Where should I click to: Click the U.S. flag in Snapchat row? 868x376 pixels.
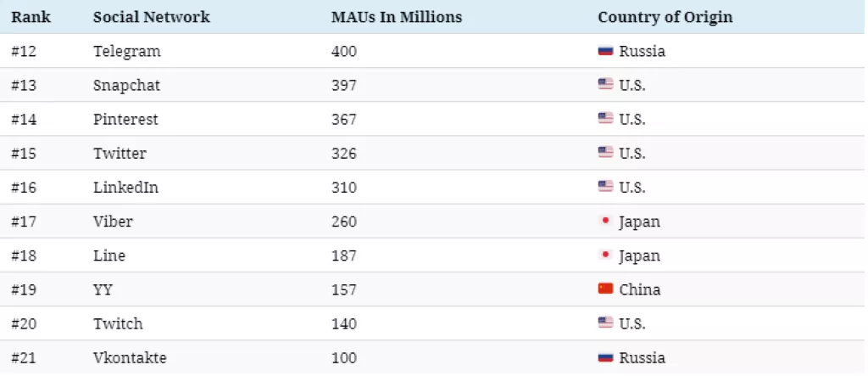click(x=605, y=85)
